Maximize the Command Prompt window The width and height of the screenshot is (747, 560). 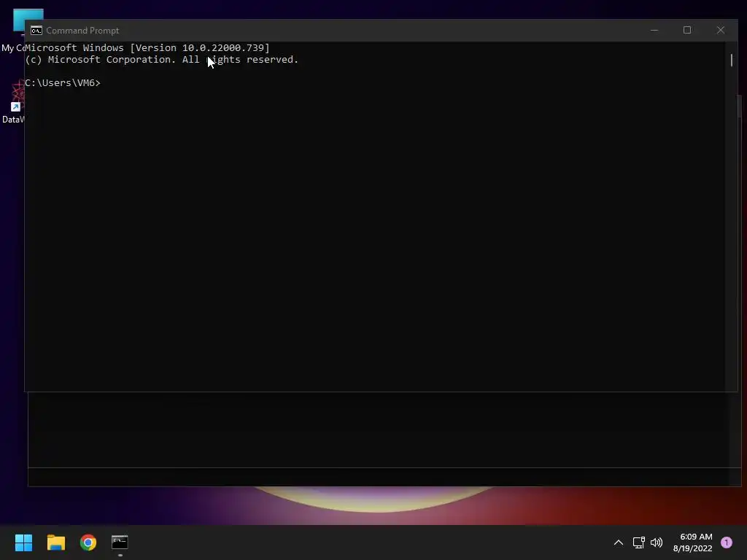(x=687, y=30)
